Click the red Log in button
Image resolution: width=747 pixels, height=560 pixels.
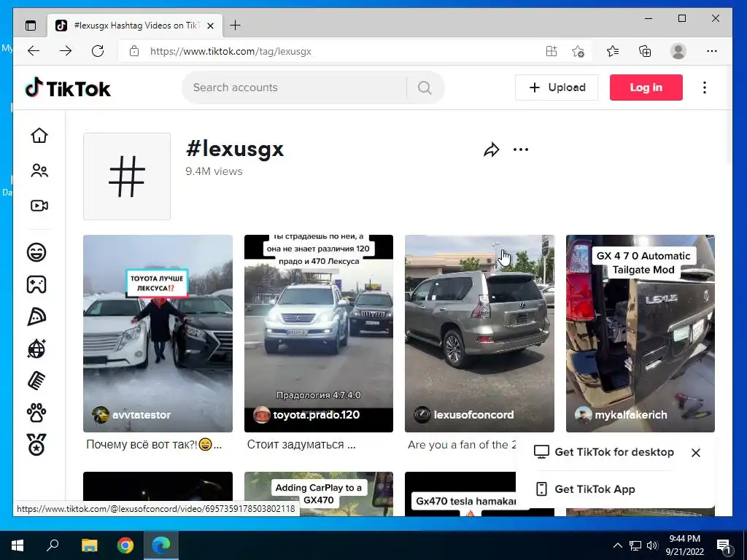646,87
